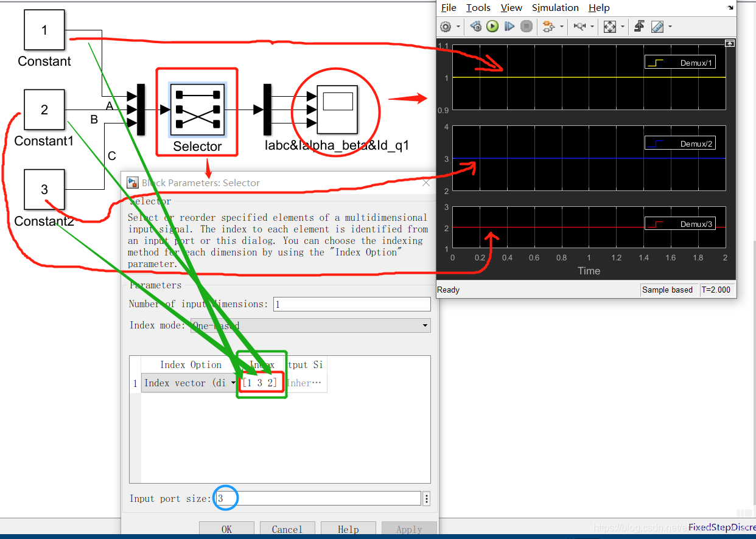Click the Iabc&Ialpha_beta&Id_q1 scope label
This screenshot has height=539, width=756.
337,146
